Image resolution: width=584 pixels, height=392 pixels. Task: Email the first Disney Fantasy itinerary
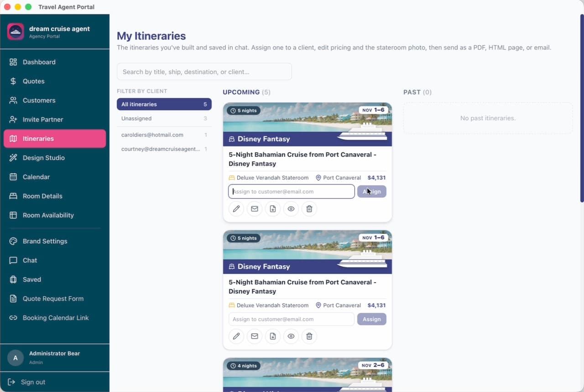pos(255,209)
